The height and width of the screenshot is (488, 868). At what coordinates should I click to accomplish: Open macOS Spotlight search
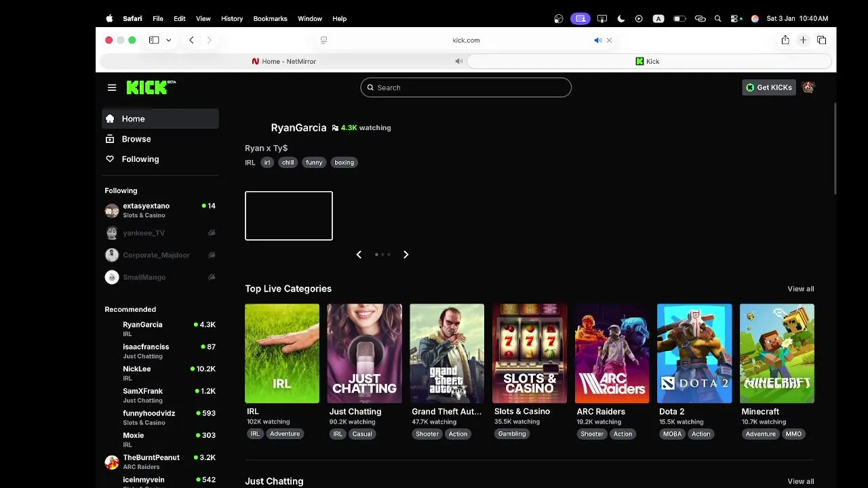(x=717, y=19)
